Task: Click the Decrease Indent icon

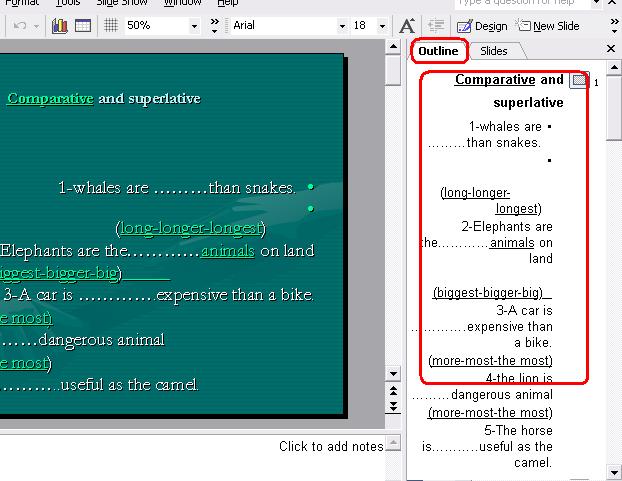Action: pos(436,26)
